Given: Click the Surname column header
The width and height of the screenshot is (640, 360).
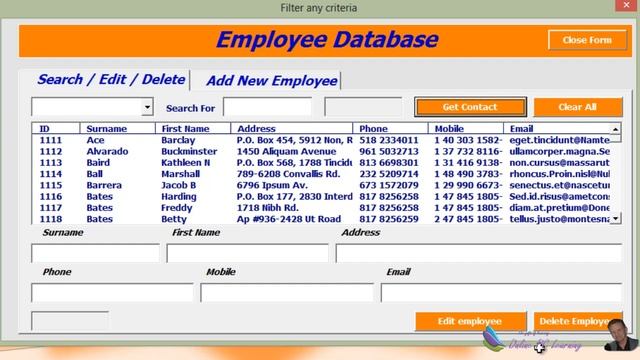Looking at the screenshot, I should point(118,129).
